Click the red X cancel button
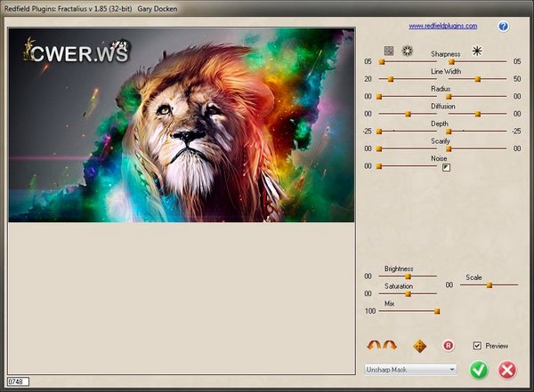 tap(507, 369)
